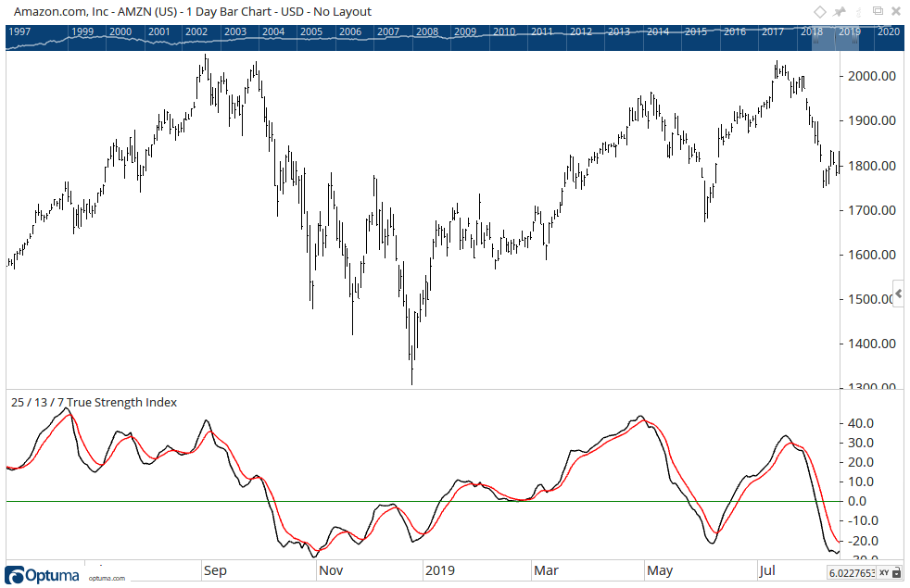Jump to 2011 on the overview timeline

(x=542, y=31)
